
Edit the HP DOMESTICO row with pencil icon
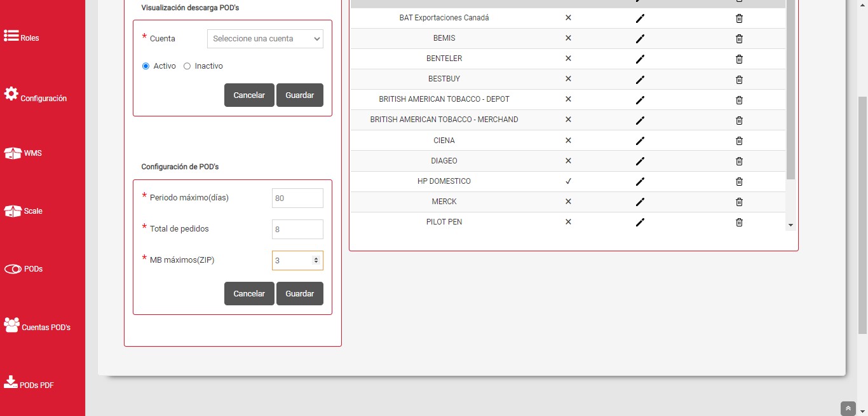click(640, 181)
